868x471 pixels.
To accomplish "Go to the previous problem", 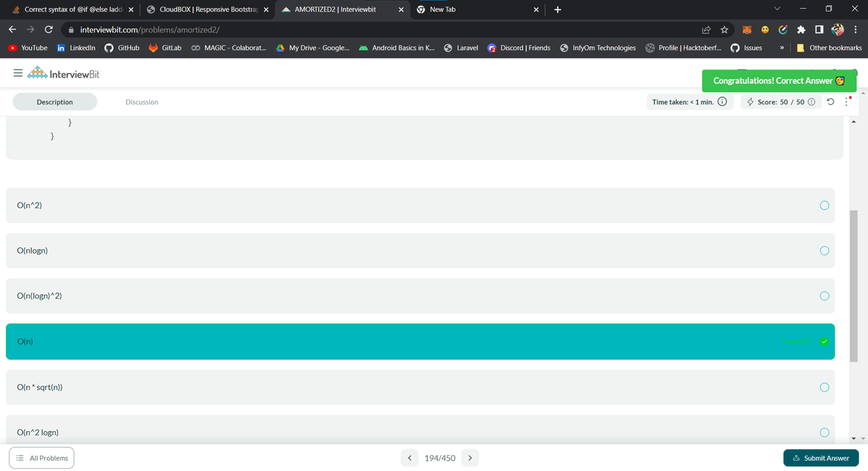I will click(410, 458).
